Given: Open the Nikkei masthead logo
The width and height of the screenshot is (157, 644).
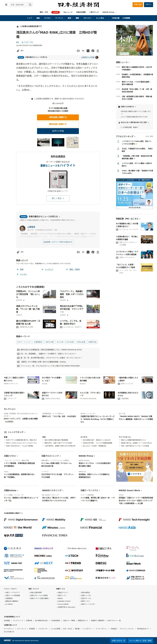Looking at the screenshot, I should (78, 5).
